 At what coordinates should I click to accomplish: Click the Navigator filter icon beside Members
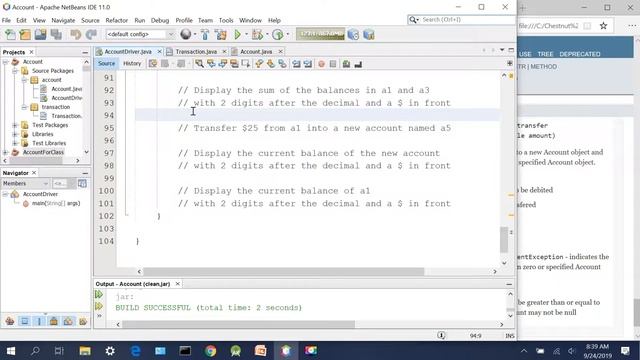(x=82, y=183)
